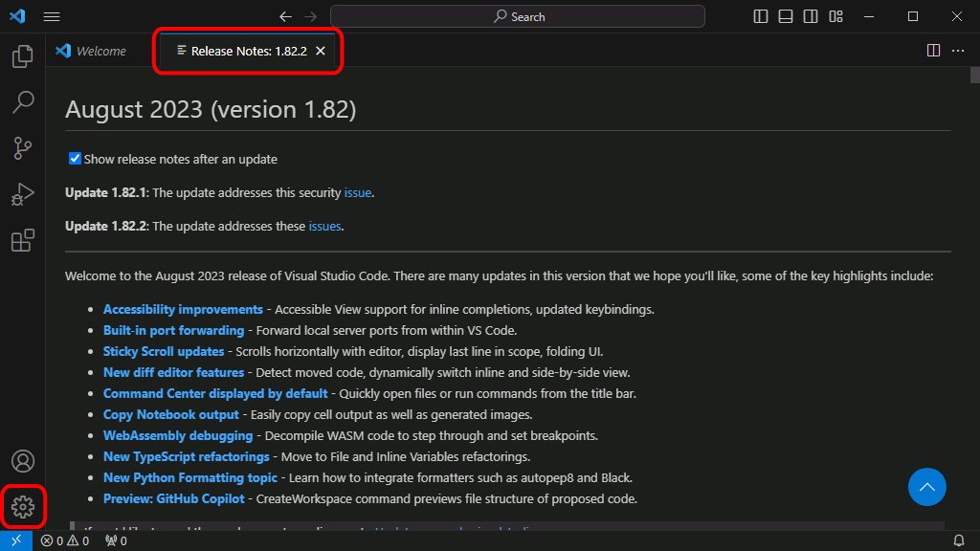The height and width of the screenshot is (551, 980).
Task: Open the Accessibility improvements link
Action: point(183,309)
